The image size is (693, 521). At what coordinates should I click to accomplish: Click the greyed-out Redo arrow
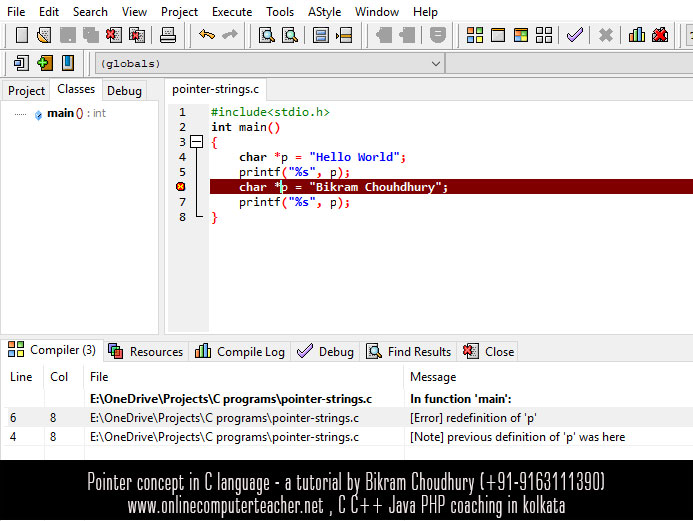tap(229, 34)
